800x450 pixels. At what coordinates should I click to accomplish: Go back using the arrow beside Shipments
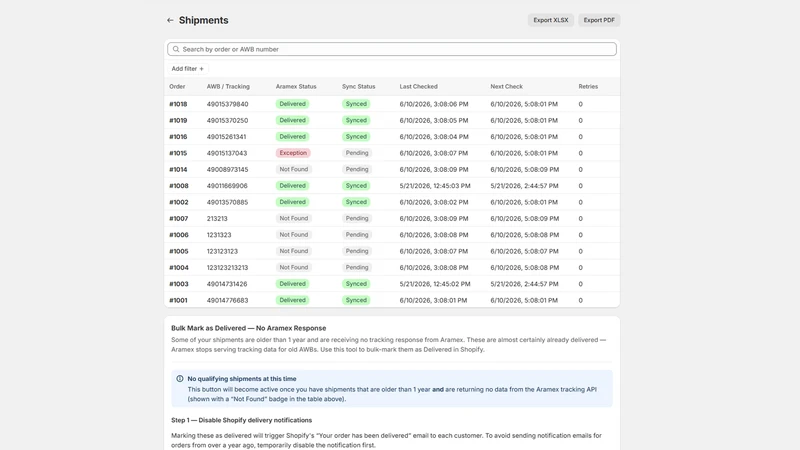click(x=170, y=20)
